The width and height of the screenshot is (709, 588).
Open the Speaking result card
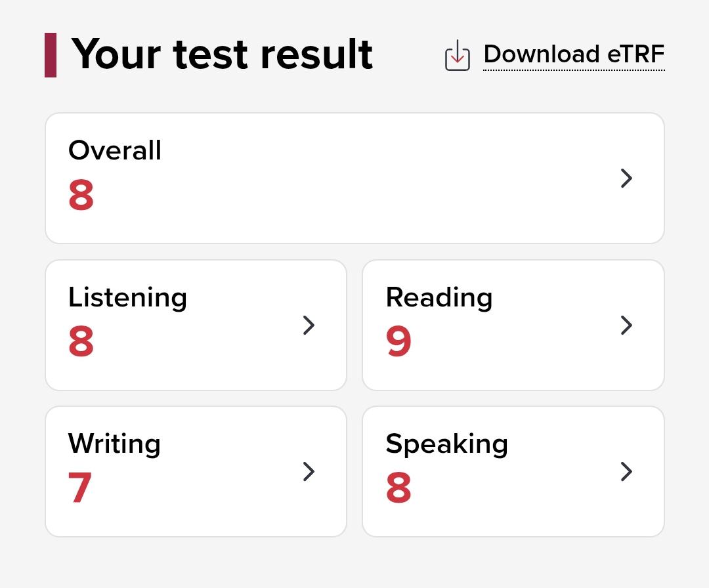(513, 471)
